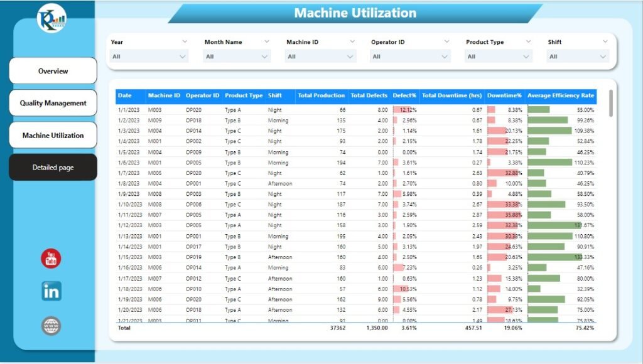Screen dimensions: 643x364
Task: Click the LinkedIn icon
Action: pyautogui.click(x=51, y=291)
